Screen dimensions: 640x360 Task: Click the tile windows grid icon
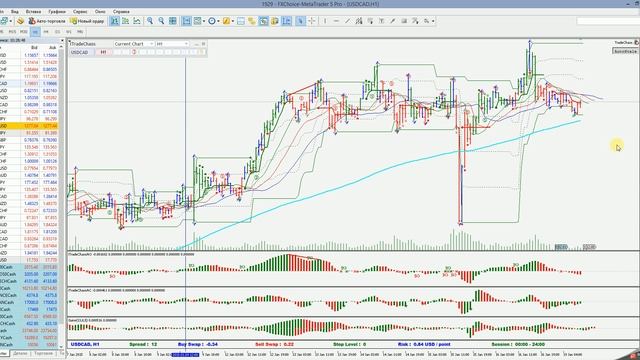pyautogui.click(x=173, y=21)
